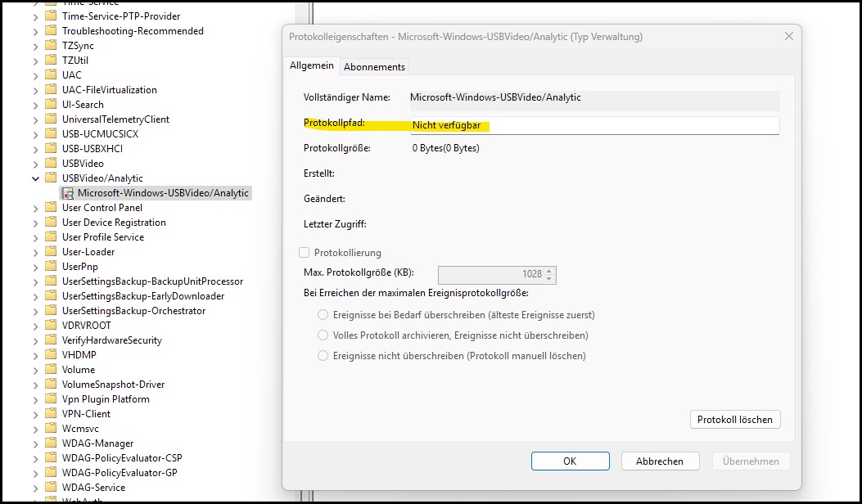Click the Abbrechen button
This screenshot has height=504, width=862.
[660, 461]
